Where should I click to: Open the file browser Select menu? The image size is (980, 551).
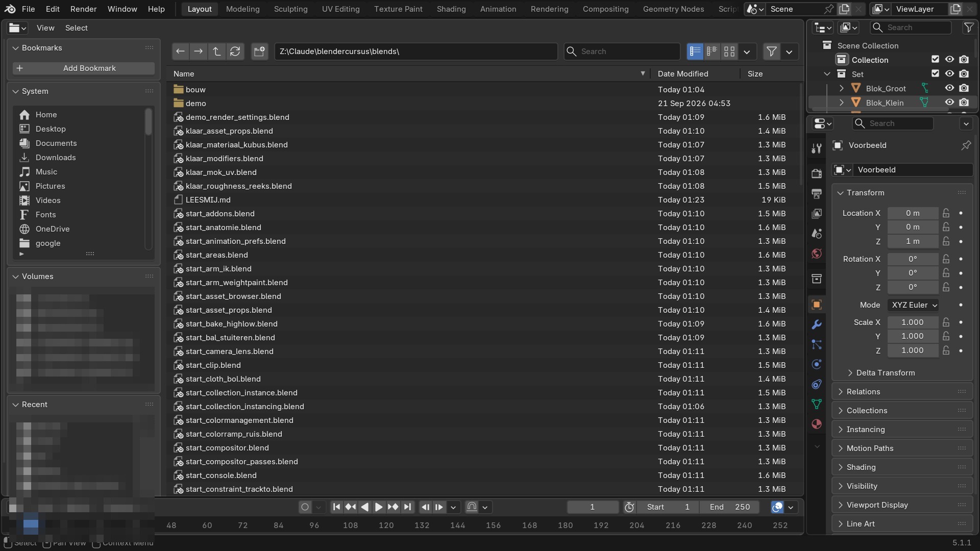click(x=77, y=28)
